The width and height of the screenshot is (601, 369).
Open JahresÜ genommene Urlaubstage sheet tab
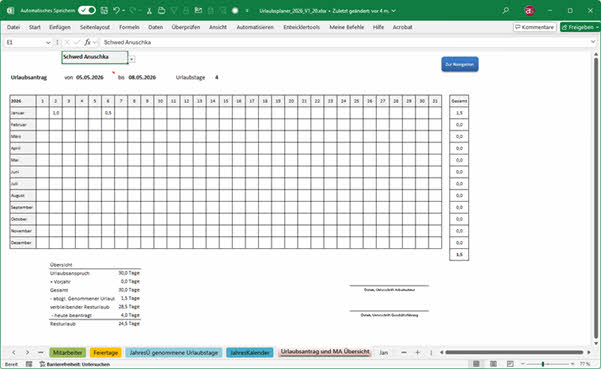[174, 353]
